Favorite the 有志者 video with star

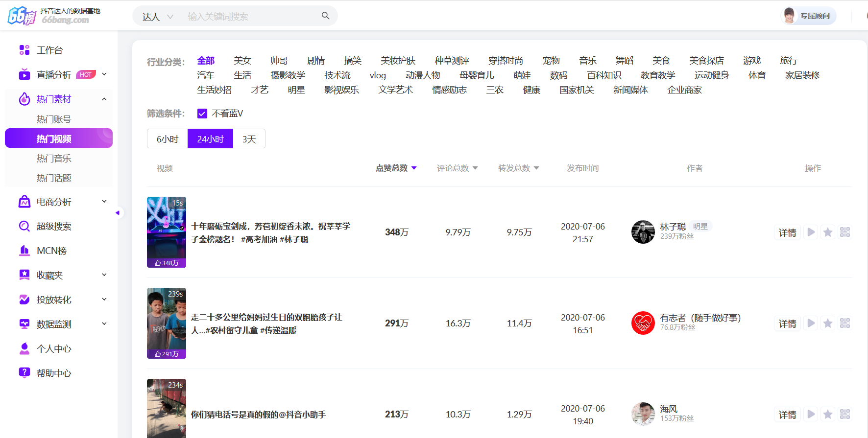pos(828,323)
